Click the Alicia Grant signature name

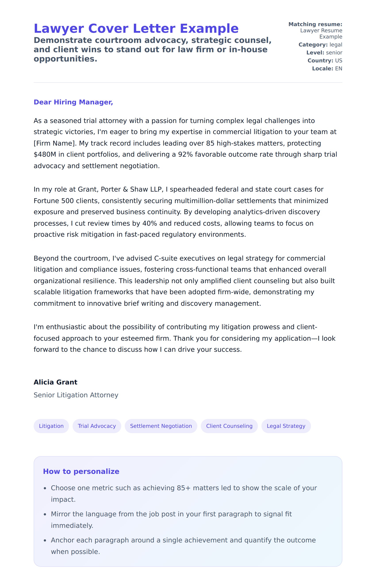coord(56,382)
